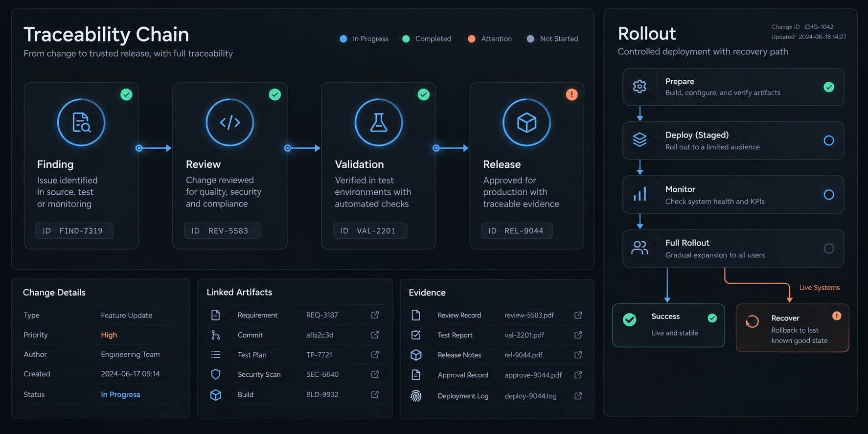Open external link for review-5583.pdf
Image resolution: width=868 pixels, height=434 pixels.
pos(578,315)
